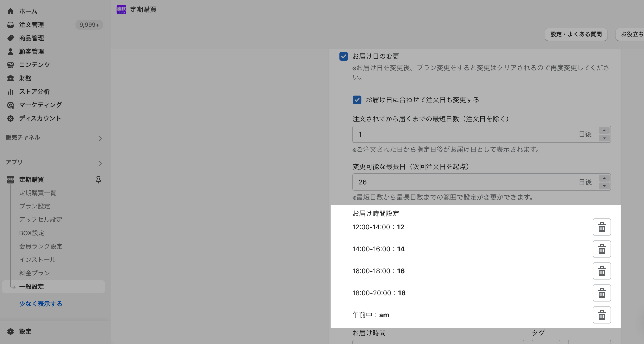This screenshot has width=644, height=344.
Task: Expand the アプリ section chevron
Action: pyautogui.click(x=100, y=163)
